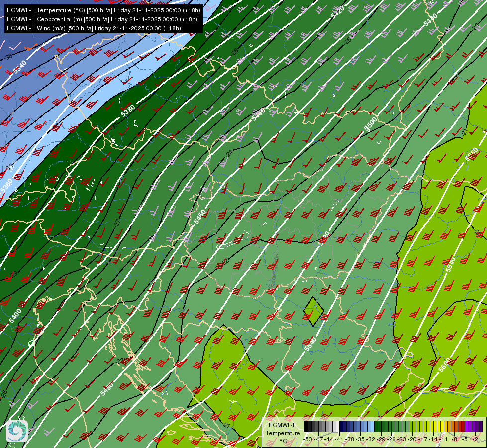Click the -14 tick label in the legend
The image size is (487, 448).
433,439
